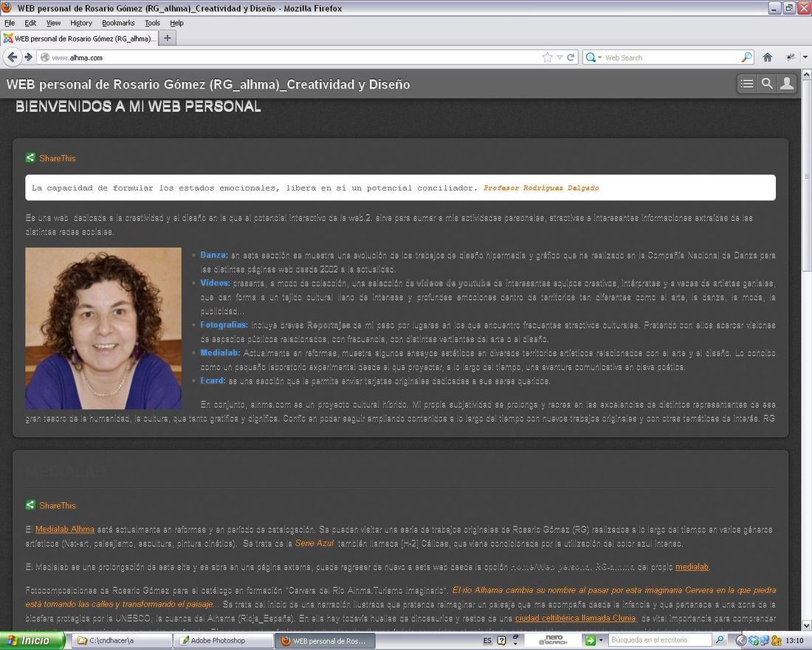Click the Medialab Alhma underlined link
Screen dimensions: 812x650
point(65,529)
